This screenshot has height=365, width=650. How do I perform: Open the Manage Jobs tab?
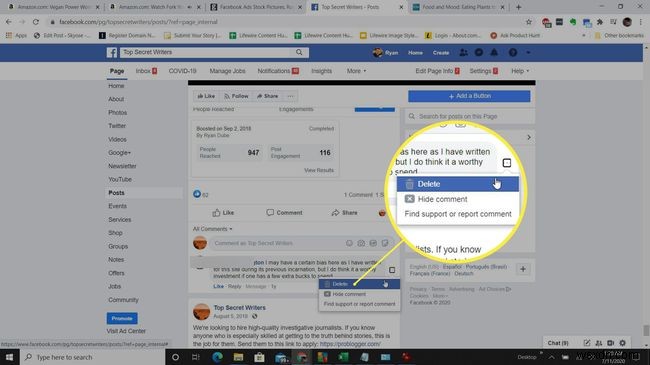click(227, 71)
